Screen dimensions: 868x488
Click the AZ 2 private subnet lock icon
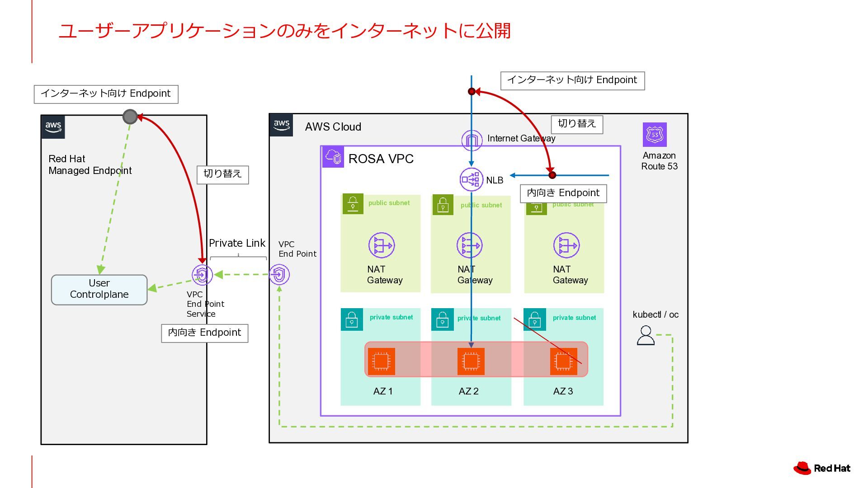click(x=442, y=319)
